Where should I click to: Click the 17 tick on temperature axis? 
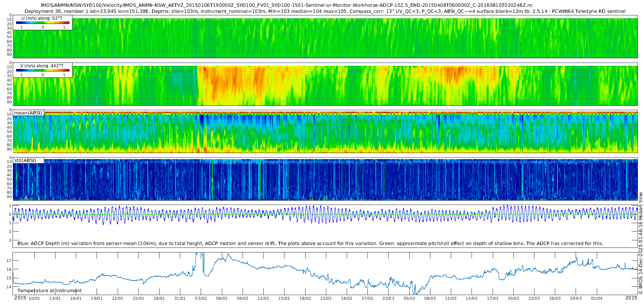pyautogui.click(x=9, y=261)
